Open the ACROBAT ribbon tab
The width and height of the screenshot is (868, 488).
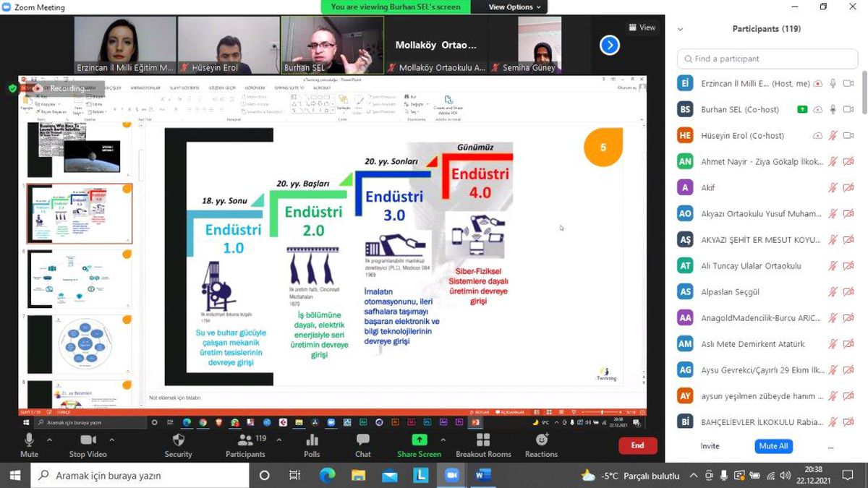click(322, 87)
